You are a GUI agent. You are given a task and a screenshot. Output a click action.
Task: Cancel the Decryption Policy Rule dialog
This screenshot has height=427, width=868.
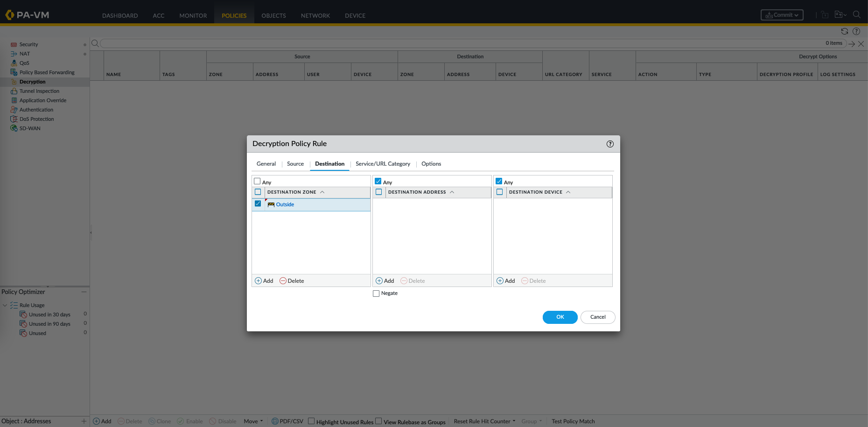(597, 317)
